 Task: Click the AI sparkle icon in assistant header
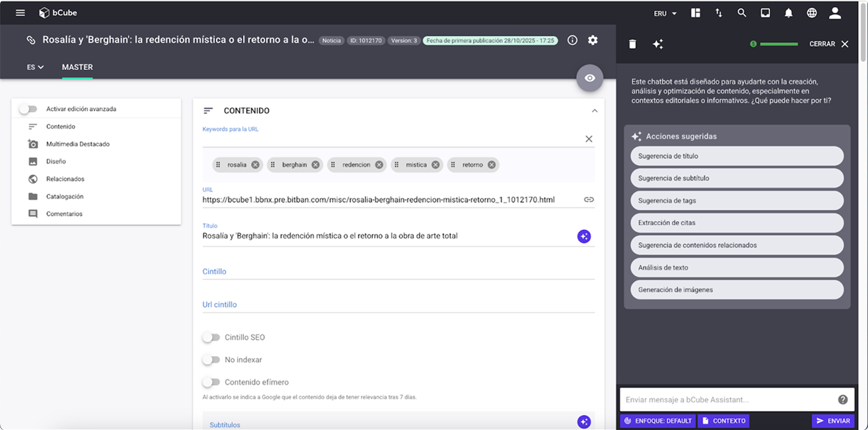(x=658, y=44)
